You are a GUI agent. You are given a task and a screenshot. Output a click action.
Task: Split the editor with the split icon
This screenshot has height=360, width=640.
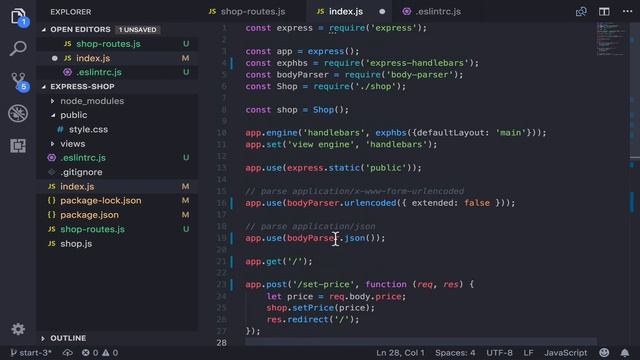604,11
